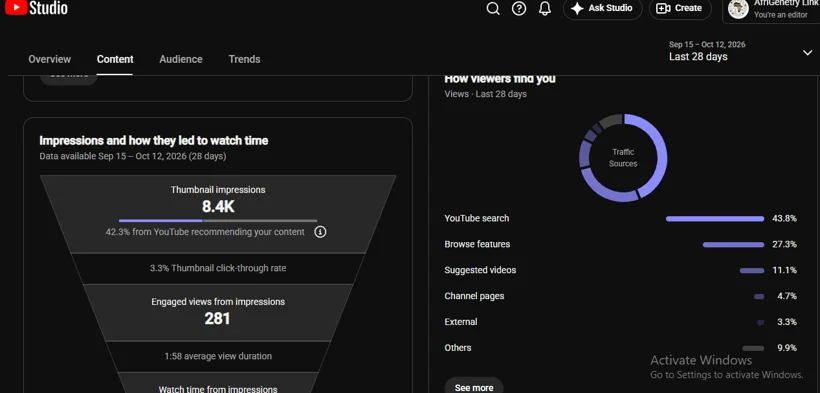Click the 3.3% External value
Viewport: 820px width, 393px height.
pyautogui.click(x=787, y=322)
